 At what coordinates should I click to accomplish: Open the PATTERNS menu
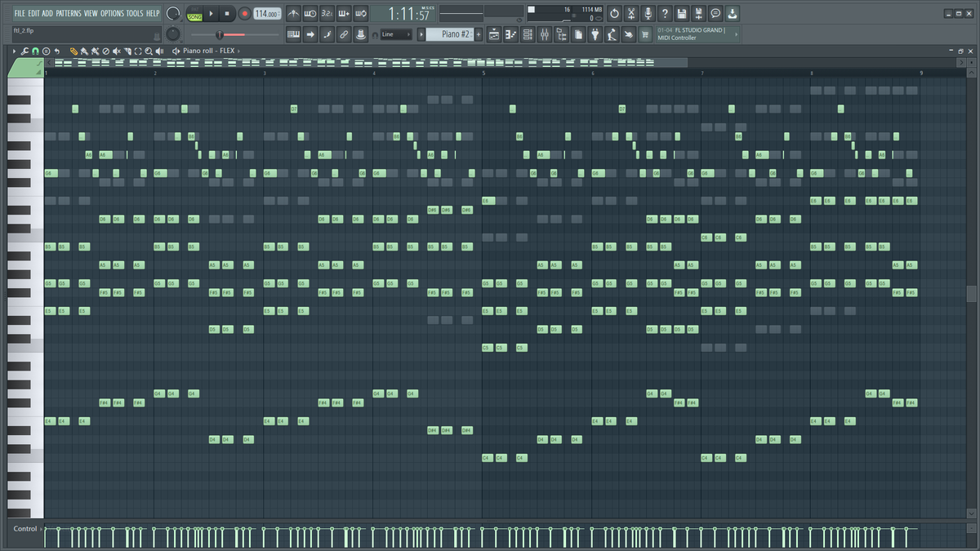(69, 13)
